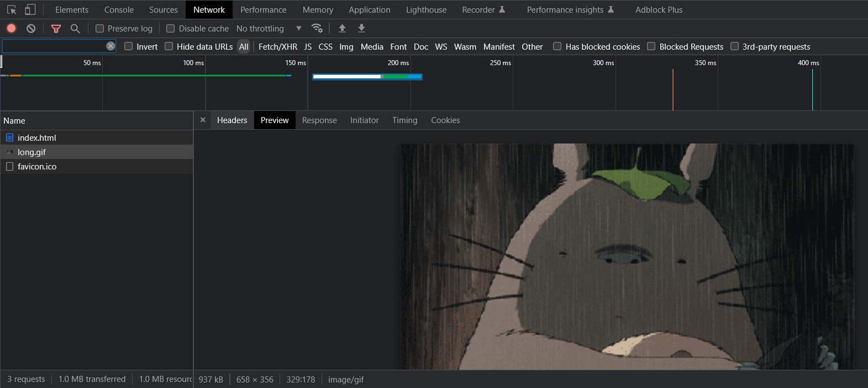Click the Recorder experiment flask icon

[x=502, y=9]
